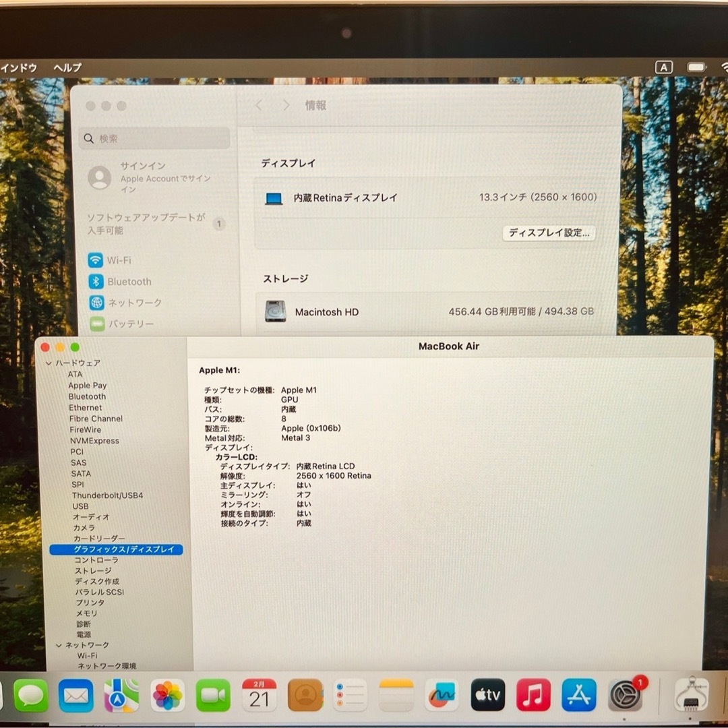This screenshot has width=728, height=728.
Task: Launch Music from the Dock
Action: [533, 695]
